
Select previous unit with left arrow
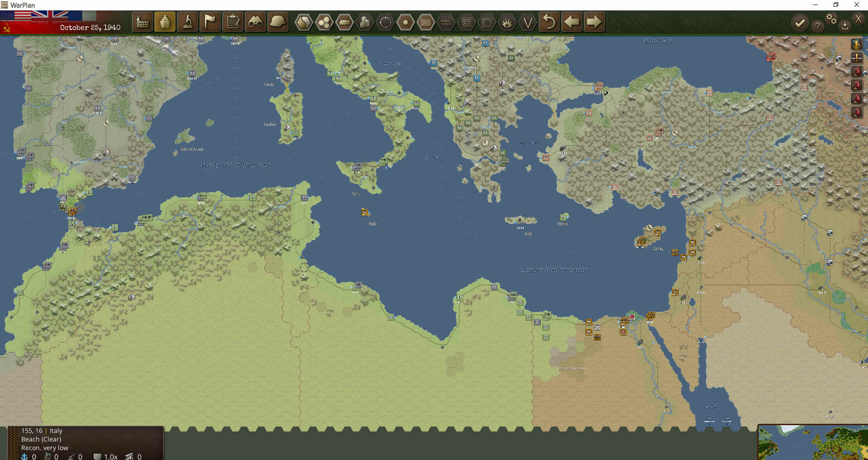(572, 22)
